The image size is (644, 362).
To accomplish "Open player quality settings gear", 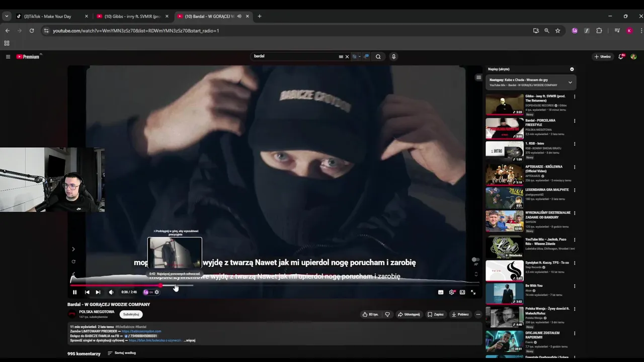I will click(x=452, y=292).
